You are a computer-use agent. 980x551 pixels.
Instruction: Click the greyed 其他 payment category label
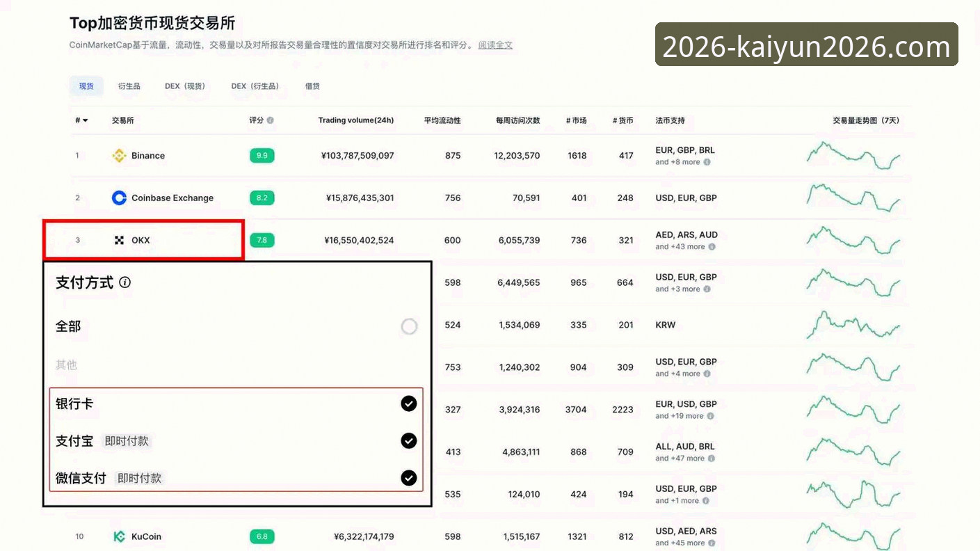coord(66,365)
